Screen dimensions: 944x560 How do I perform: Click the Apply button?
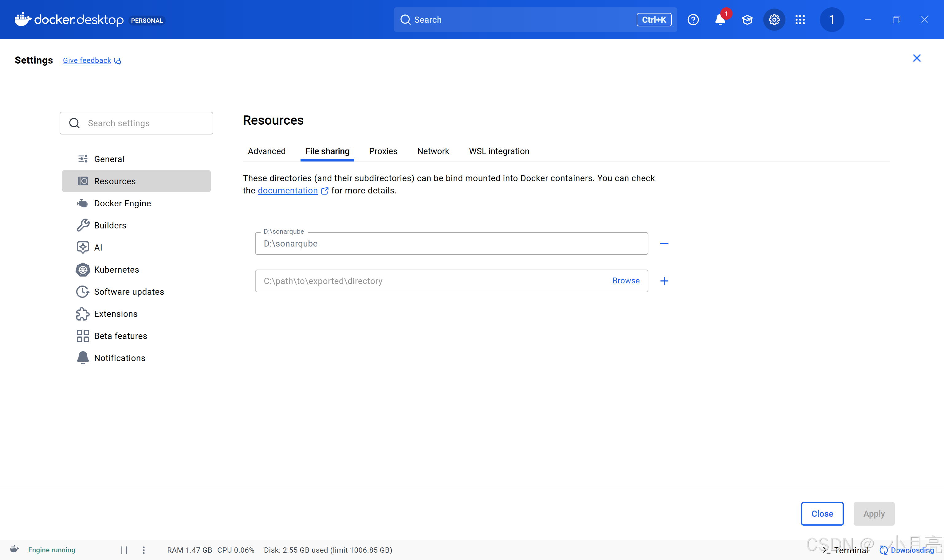(874, 514)
